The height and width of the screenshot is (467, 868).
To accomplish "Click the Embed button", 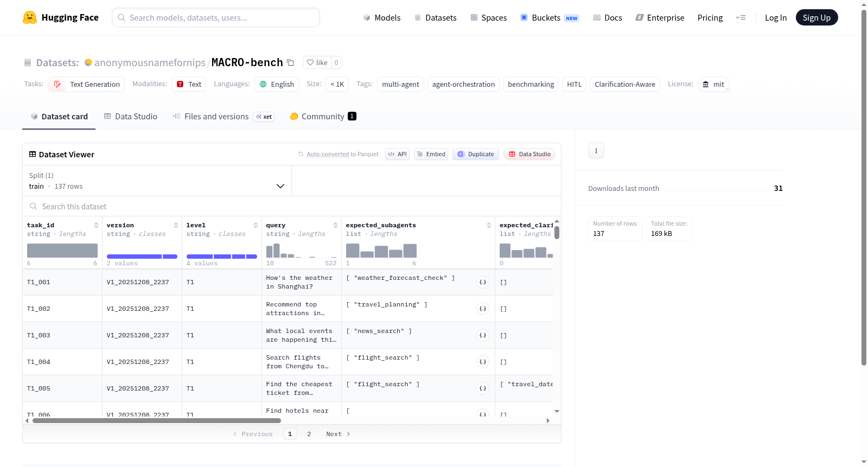I will (x=431, y=154).
